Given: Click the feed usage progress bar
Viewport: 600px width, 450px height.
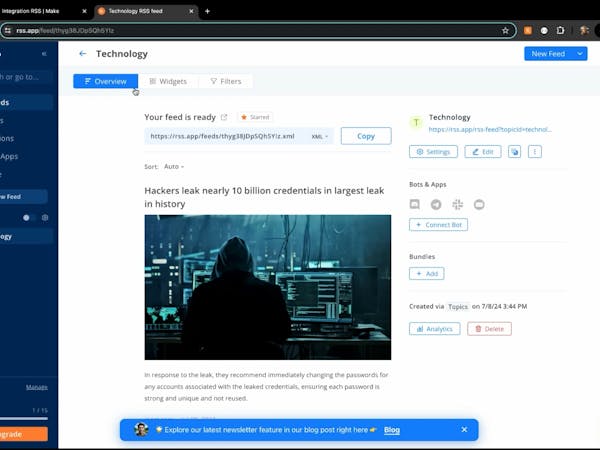Looking at the screenshot, I should 24,419.
